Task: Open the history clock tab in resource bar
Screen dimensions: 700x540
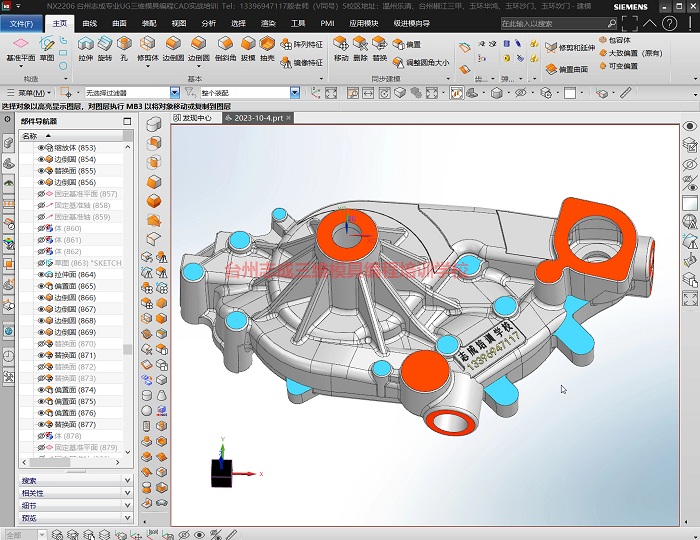Action: click(8, 356)
